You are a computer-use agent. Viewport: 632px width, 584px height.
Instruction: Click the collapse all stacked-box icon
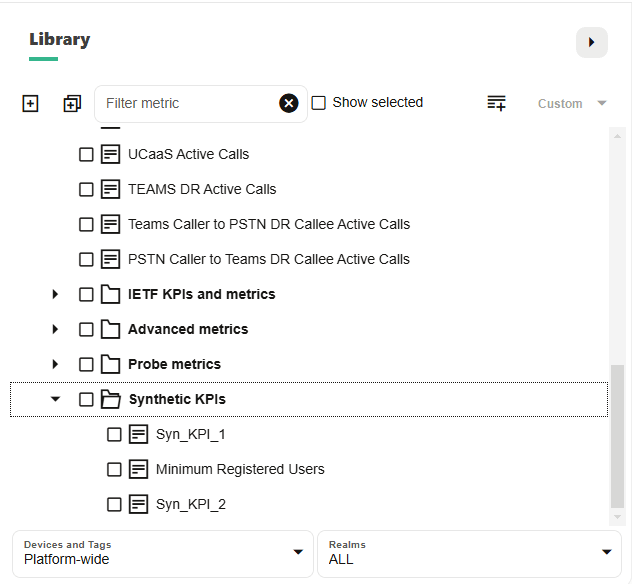[71, 103]
